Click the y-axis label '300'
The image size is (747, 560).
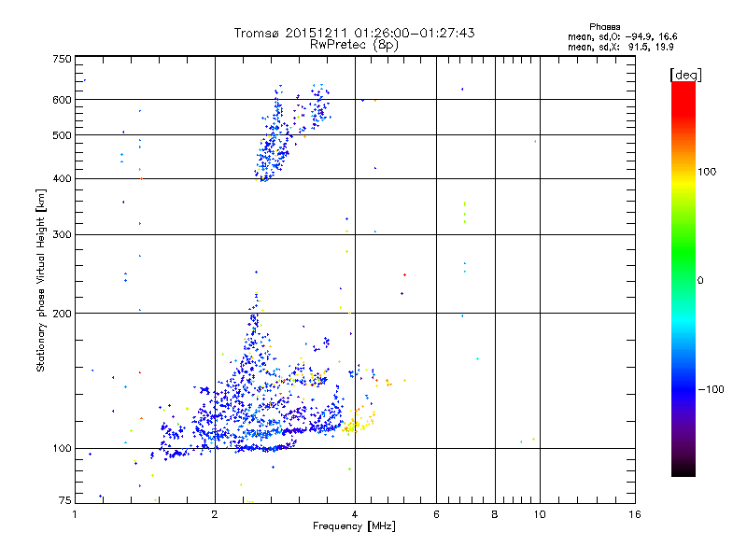point(62,235)
